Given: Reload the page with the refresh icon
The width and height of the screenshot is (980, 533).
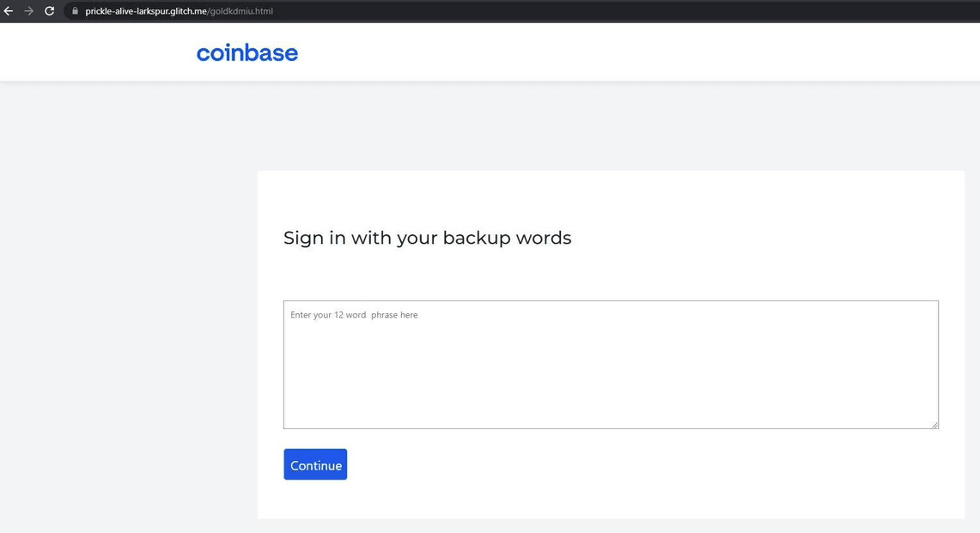Looking at the screenshot, I should pyautogui.click(x=49, y=11).
